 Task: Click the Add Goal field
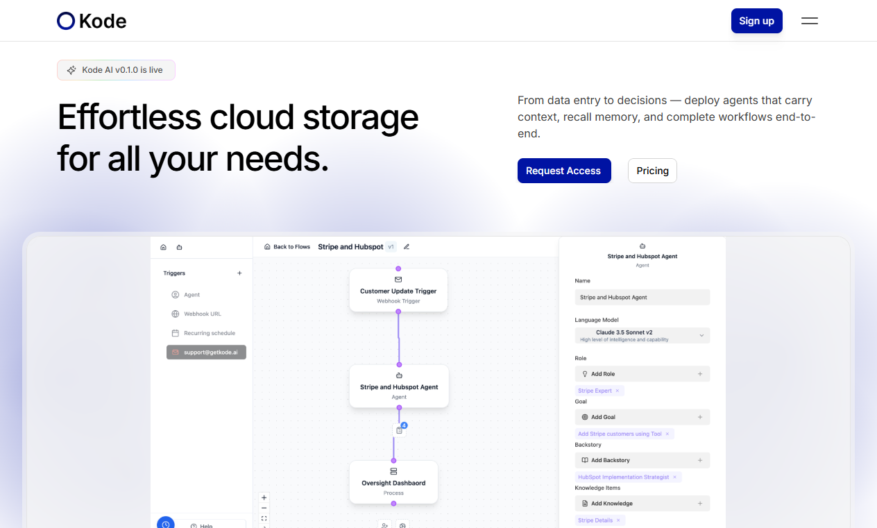642,417
